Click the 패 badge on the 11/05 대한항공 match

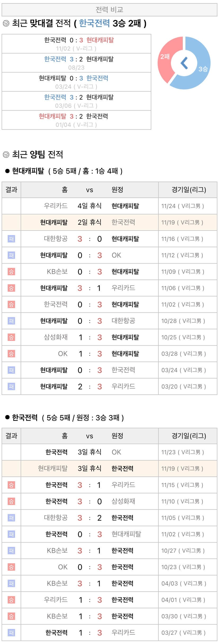(x=11, y=518)
